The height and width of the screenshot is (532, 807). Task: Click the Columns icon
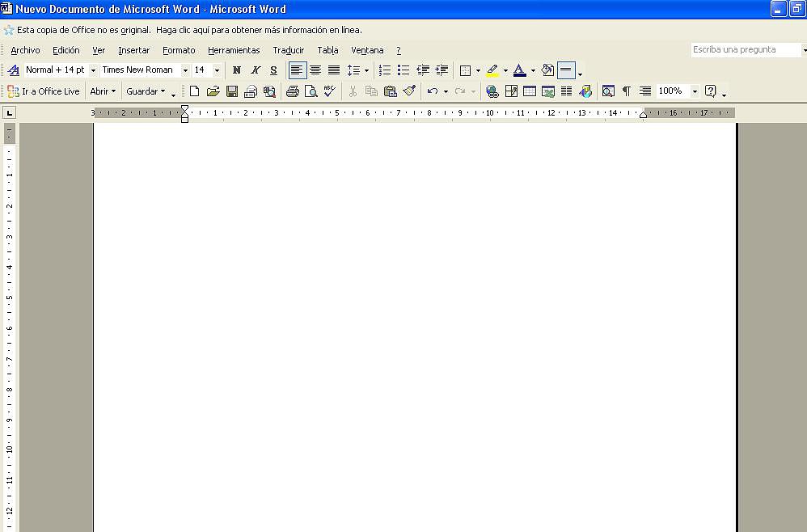(566, 91)
